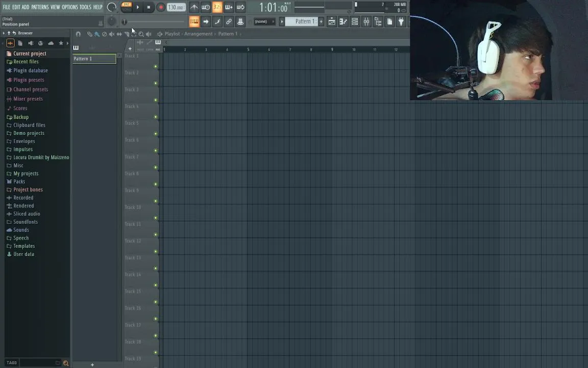
Task: Open the (none) snap selector dropdown
Action: pos(264,21)
